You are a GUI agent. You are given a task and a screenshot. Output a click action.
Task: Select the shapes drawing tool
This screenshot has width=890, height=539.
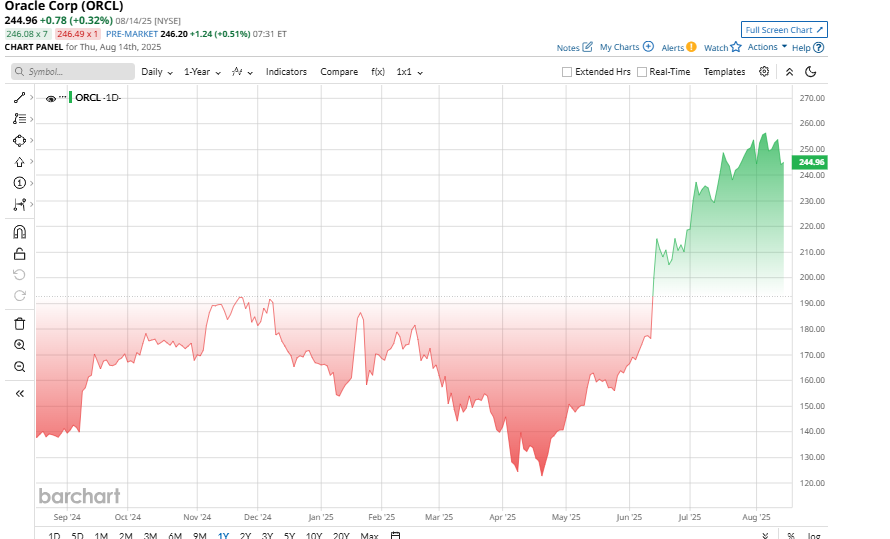click(19, 140)
